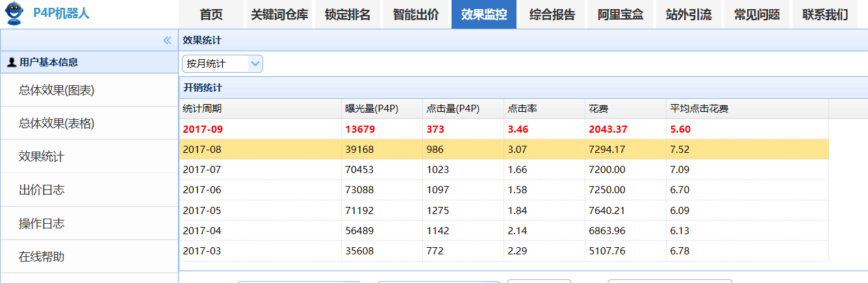
Task: Select the 2017-06 row
Action: (504, 189)
